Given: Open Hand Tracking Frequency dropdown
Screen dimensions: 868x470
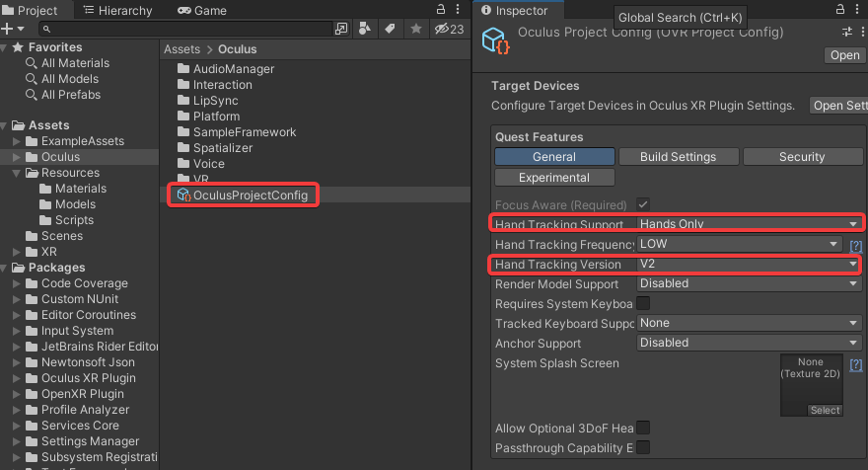Looking at the screenshot, I should [x=740, y=244].
